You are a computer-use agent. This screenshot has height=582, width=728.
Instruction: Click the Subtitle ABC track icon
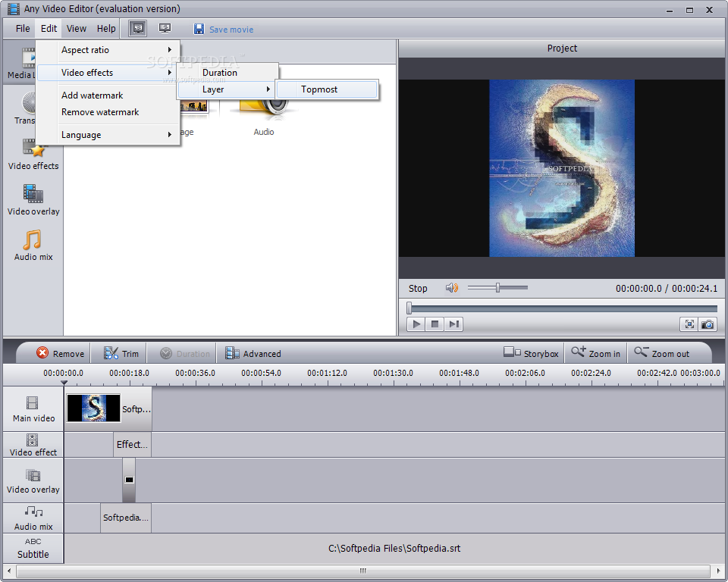pyautogui.click(x=33, y=541)
